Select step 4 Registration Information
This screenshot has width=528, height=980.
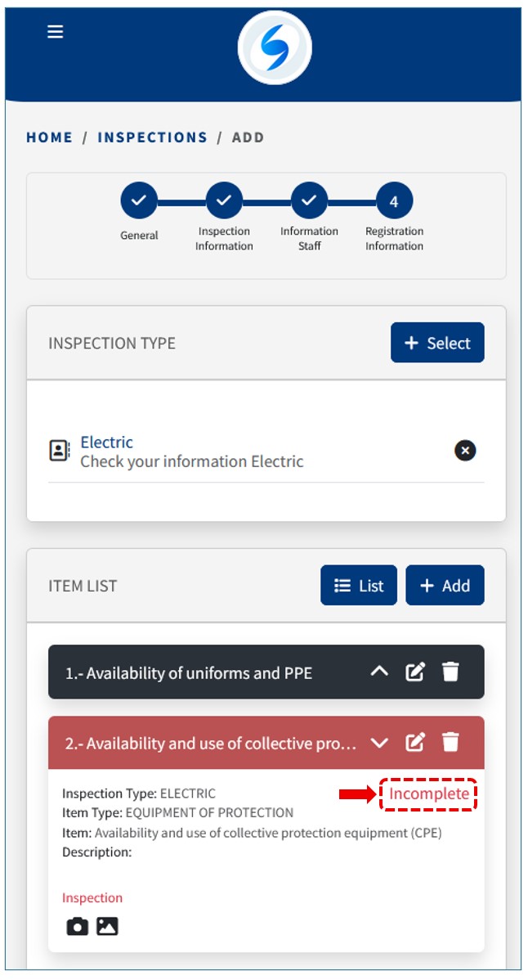pos(394,200)
